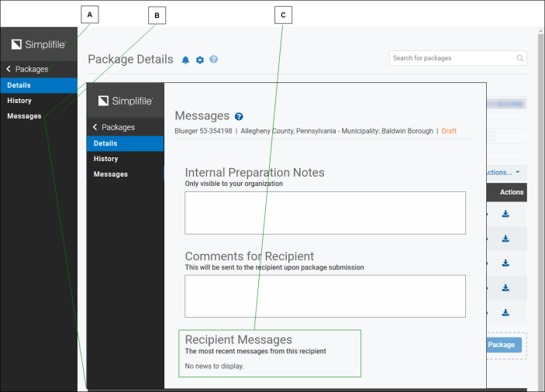Click the blue Package button
The width and height of the screenshot is (545, 392).
point(504,345)
